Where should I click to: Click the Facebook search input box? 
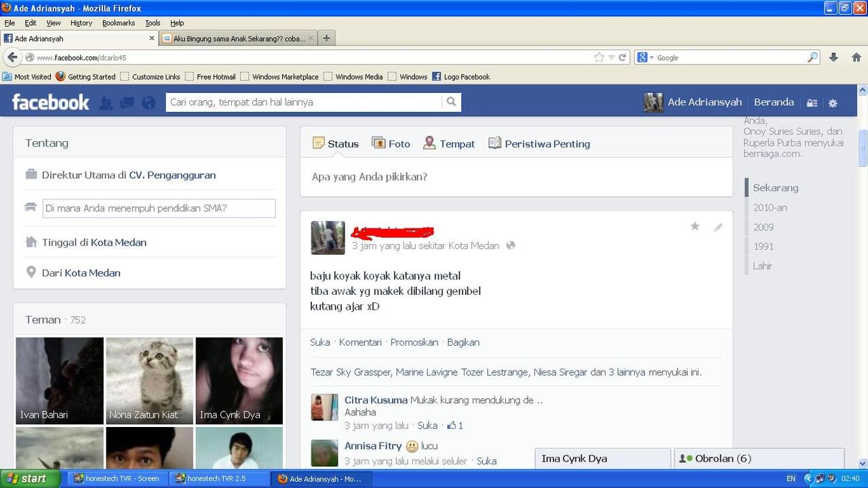pyautogui.click(x=304, y=102)
